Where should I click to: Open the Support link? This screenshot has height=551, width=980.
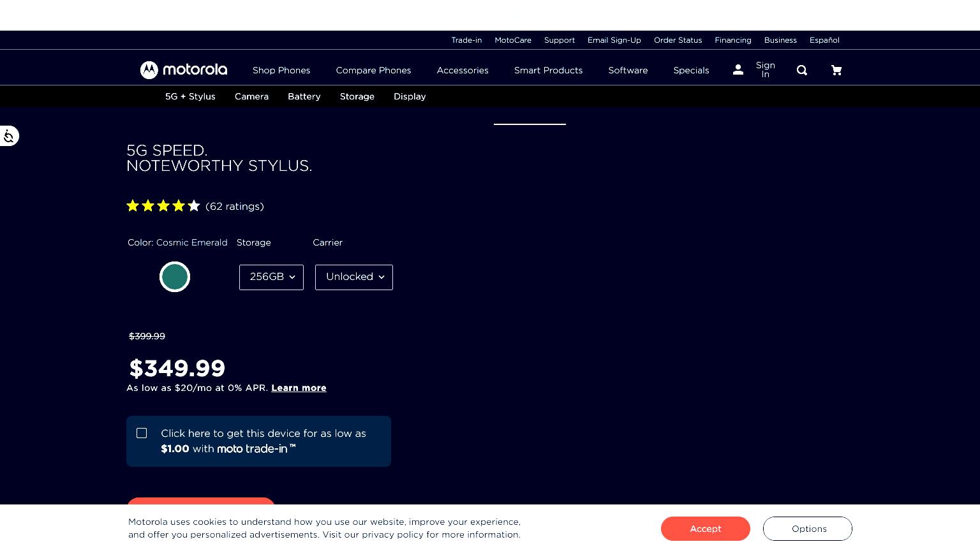pos(560,40)
